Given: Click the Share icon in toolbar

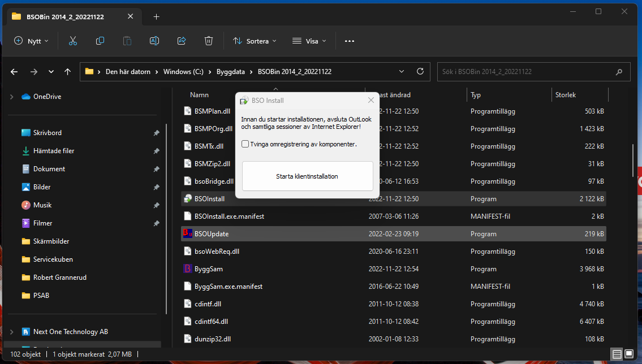Looking at the screenshot, I should tap(182, 41).
